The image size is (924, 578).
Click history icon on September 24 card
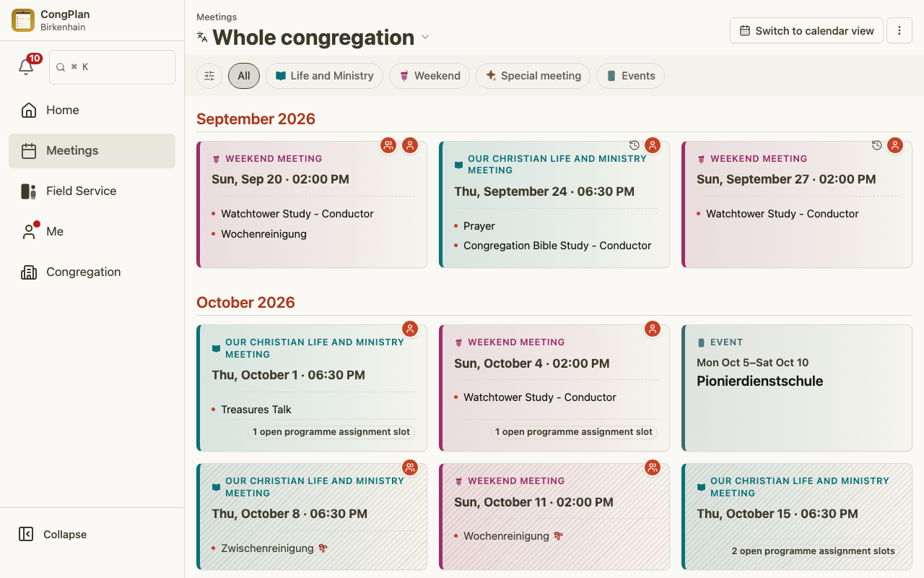[635, 145]
